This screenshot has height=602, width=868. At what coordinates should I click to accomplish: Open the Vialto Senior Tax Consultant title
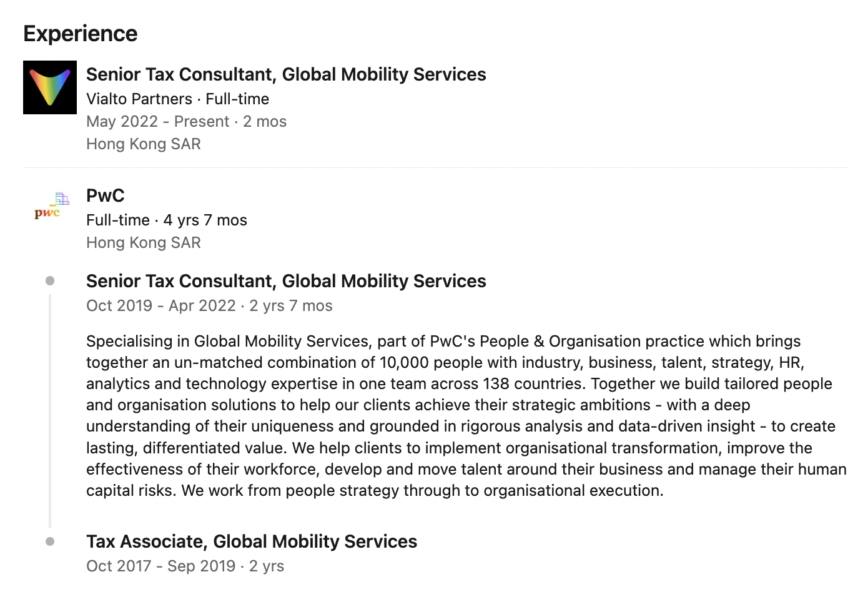pyautogui.click(x=286, y=74)
